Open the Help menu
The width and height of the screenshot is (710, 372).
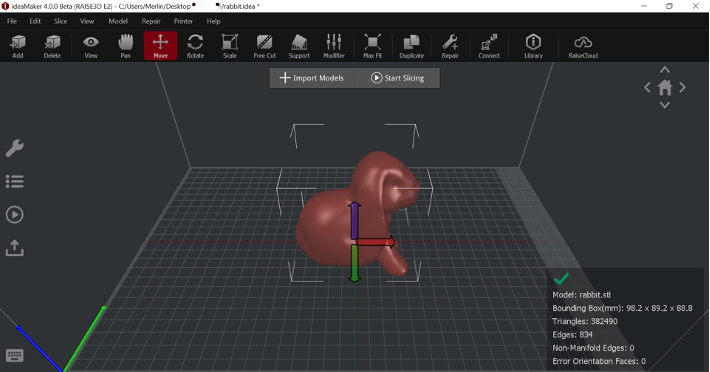point(213,21)
